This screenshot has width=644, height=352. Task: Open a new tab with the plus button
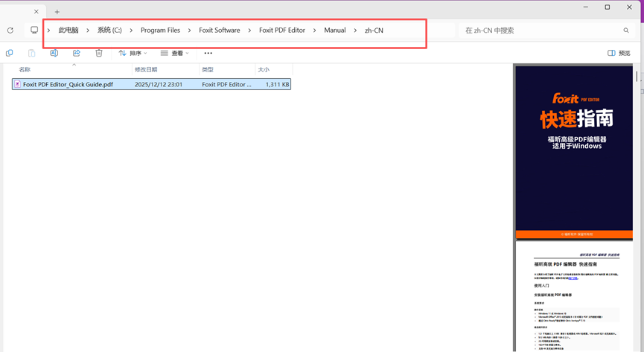pos(57,12)
